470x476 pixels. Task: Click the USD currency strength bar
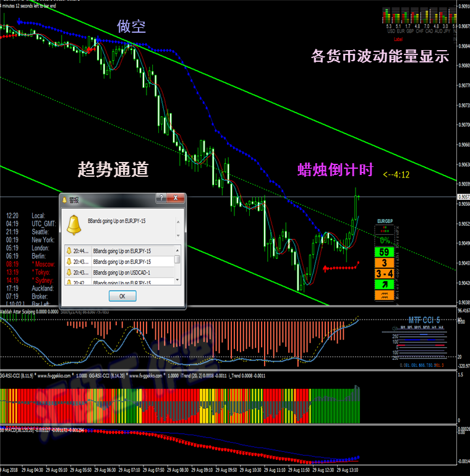(x=387, y=17)
